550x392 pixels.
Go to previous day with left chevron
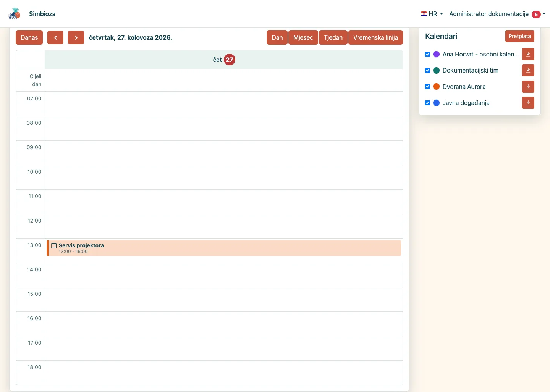tap(55, 37)
